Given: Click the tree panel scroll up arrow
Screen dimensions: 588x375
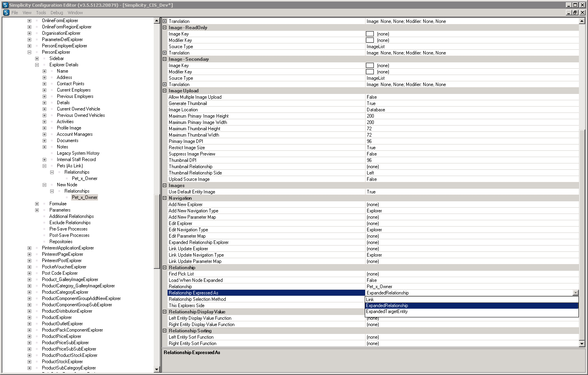Looking at the screenshot, I should click(156, 21).
